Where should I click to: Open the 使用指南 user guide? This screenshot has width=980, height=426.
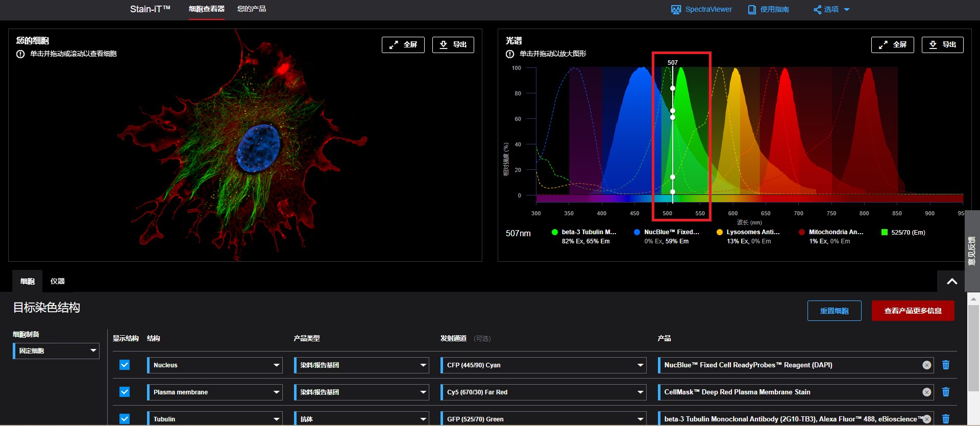(x=768, y=9)
